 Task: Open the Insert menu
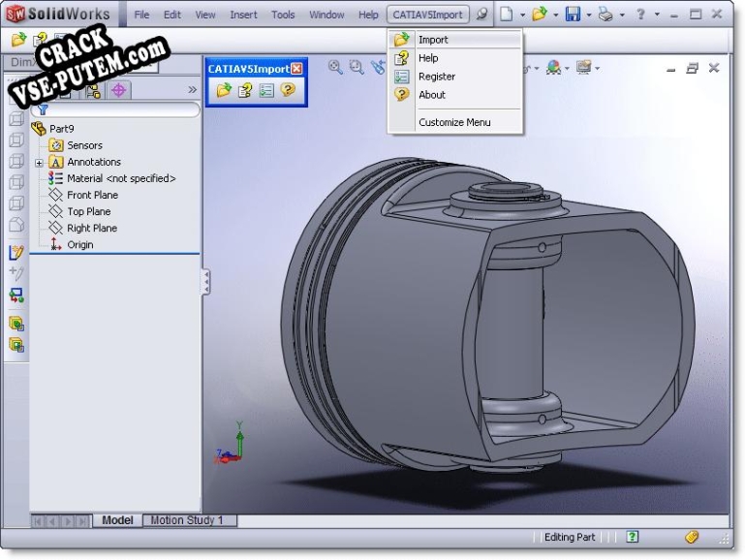(x=243, y=15)
